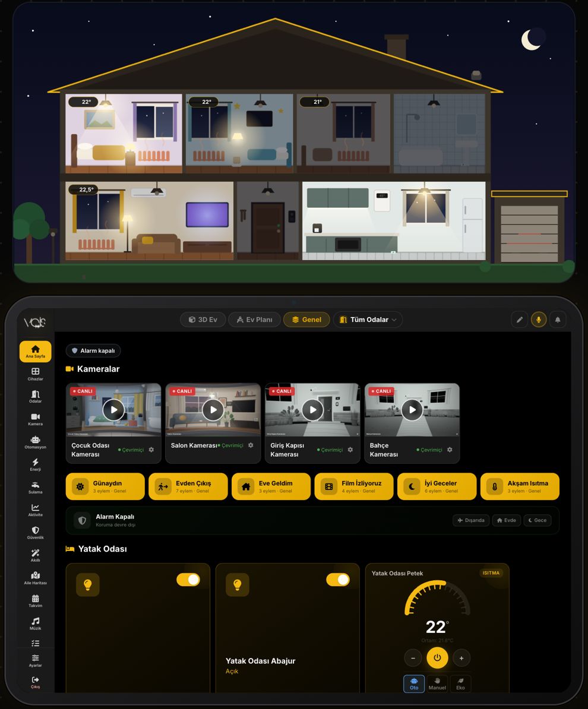Open Sulama irrigation in sidebar
The width and height of the screenshot is (588, 709).
tap(35, 488)
